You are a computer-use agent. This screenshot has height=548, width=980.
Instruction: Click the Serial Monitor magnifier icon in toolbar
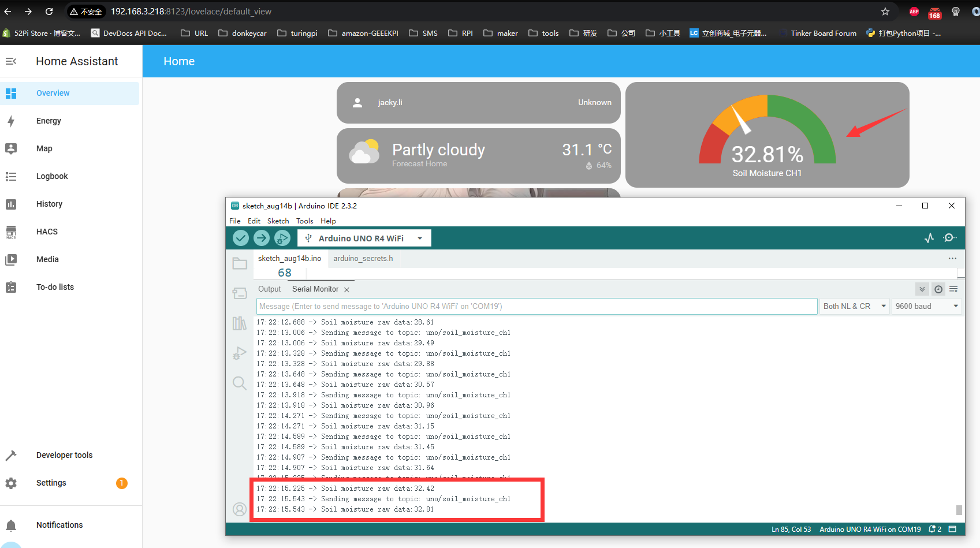[x=950, y=238]
